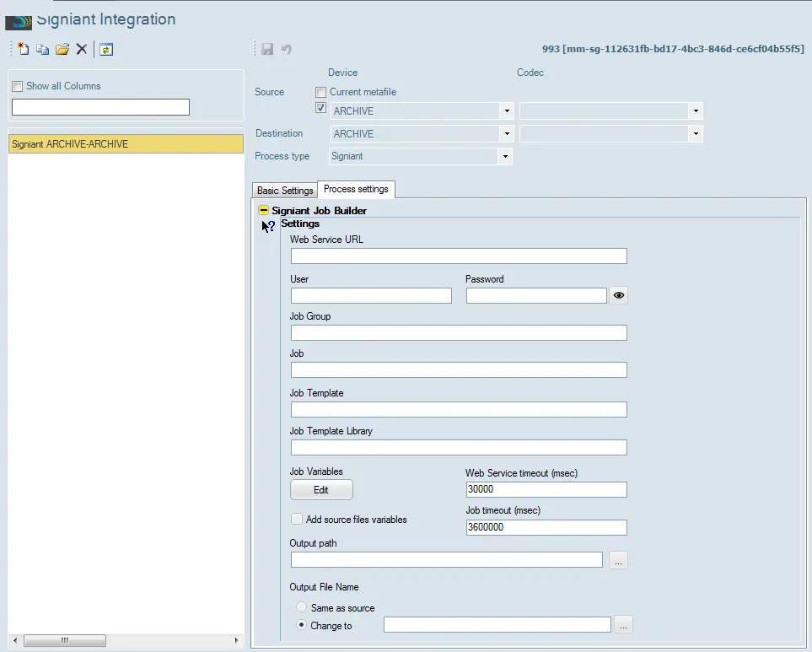Click the New profile icon
This screenshot has height=652, width=812.
[24, 50]
